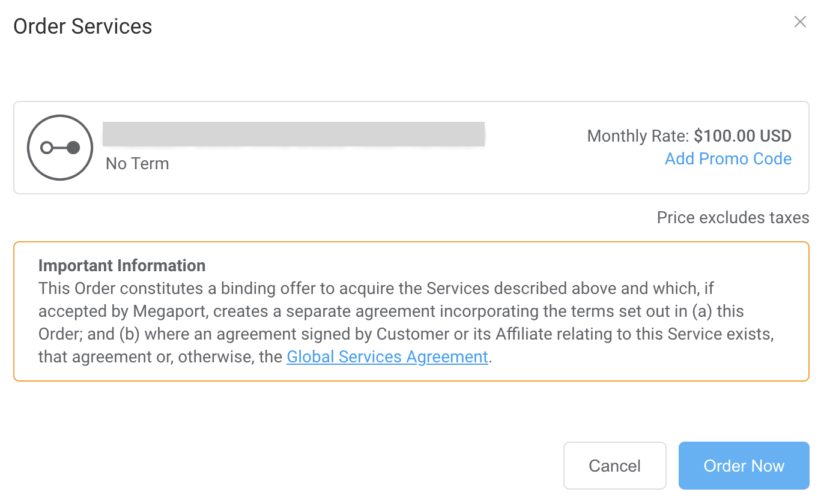Click the VXC connection icon
Screen dimensions: 824x504
click(x=60, y=148)
